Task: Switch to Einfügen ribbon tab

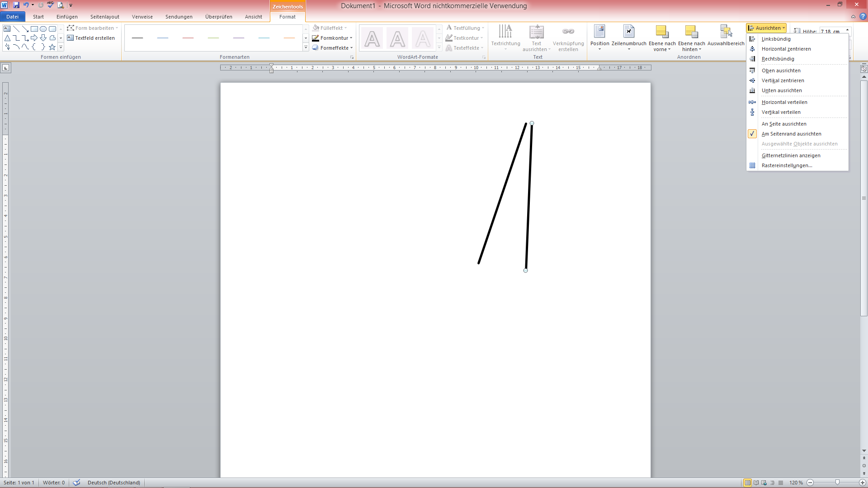Action: tap(67, 17)
